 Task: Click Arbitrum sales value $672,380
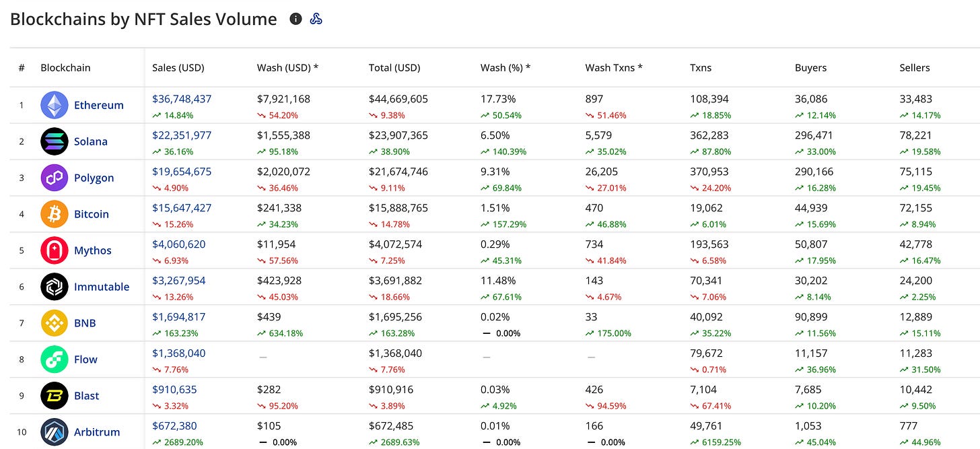[175, 425]
